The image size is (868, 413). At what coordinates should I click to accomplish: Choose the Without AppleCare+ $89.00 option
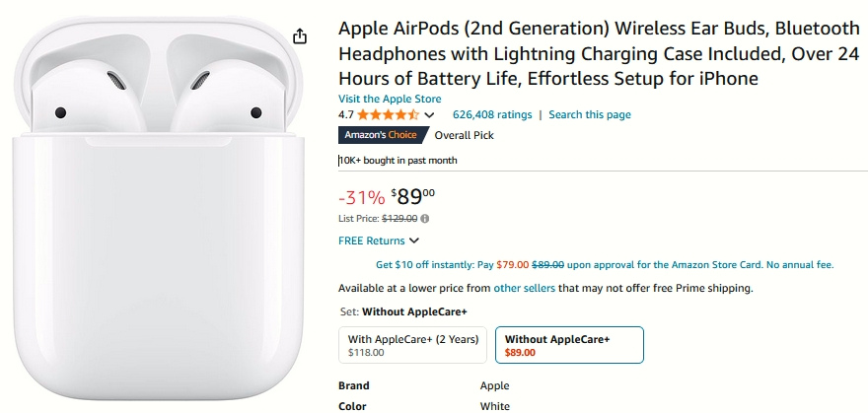click(568, 345)
